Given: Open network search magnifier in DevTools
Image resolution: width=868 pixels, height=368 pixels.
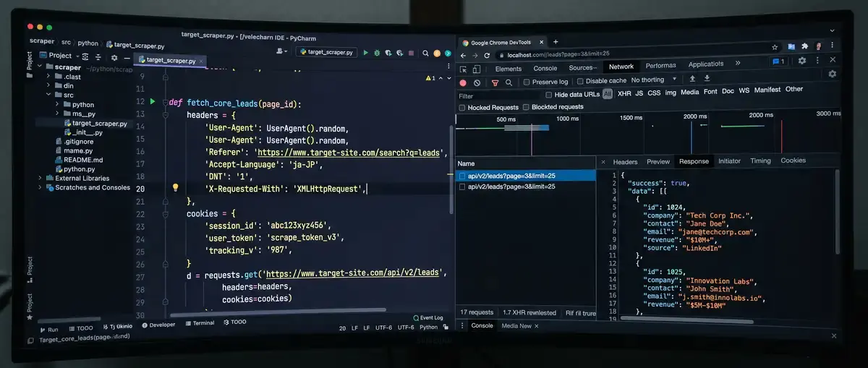Looking at the screenshot, I should [x=509, y=83].
